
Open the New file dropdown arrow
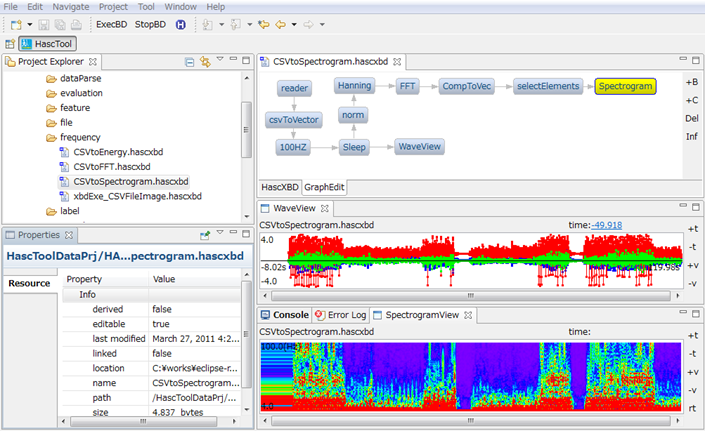tap(30, 23)
